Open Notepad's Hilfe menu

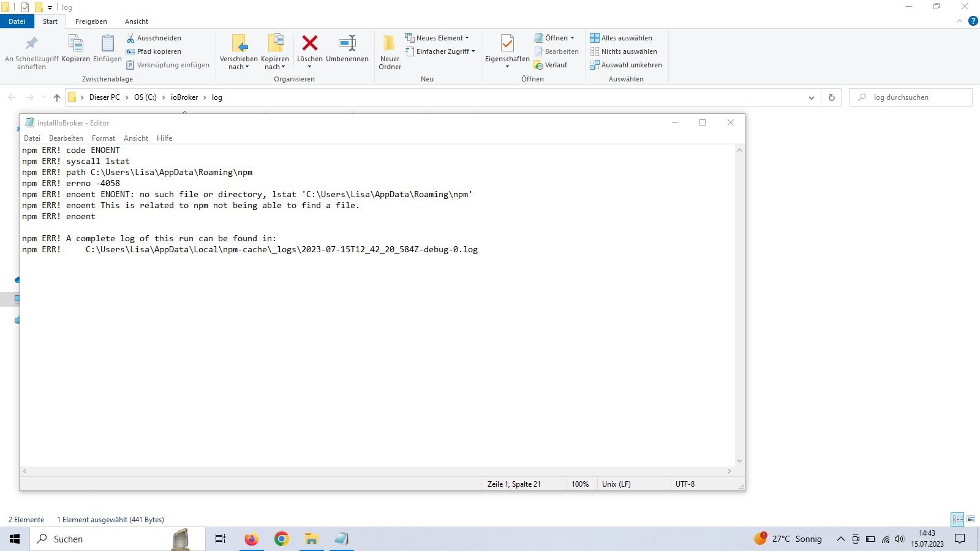[164, 138]
